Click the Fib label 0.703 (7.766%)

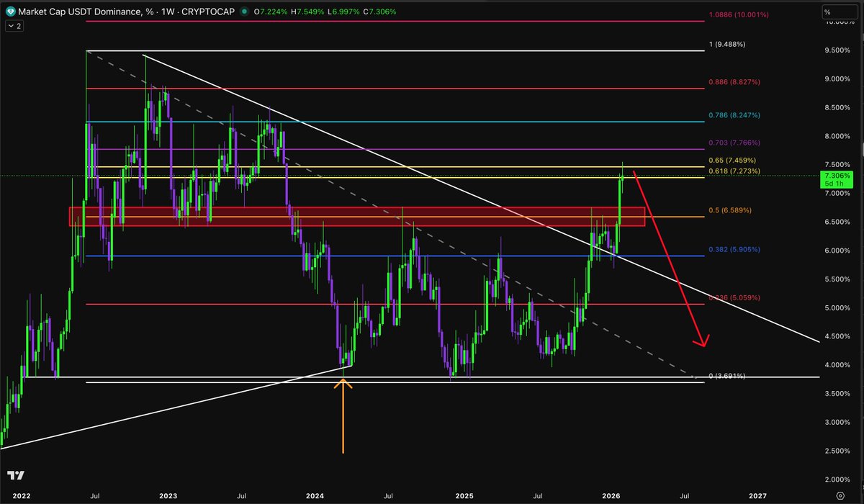click(x=734, y=143)
